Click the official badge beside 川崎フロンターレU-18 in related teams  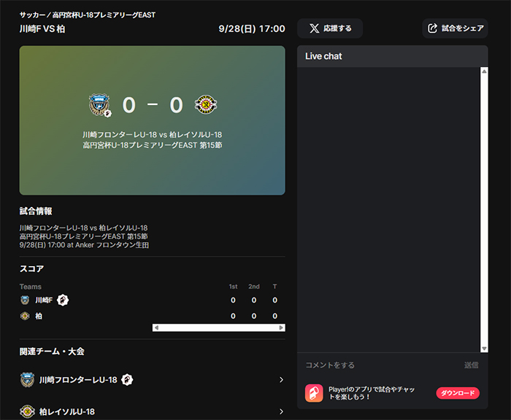(x=127, y=380)
